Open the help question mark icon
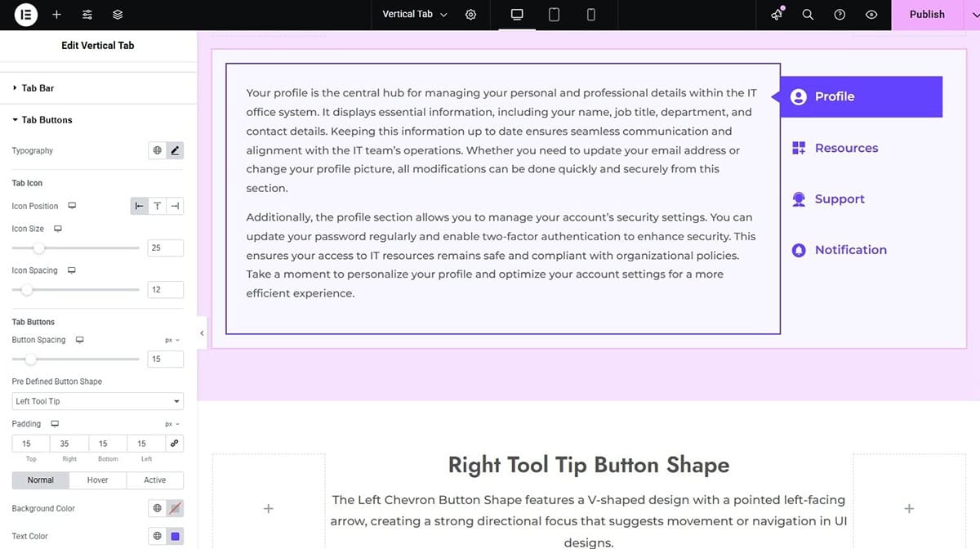 coord(840,15)
